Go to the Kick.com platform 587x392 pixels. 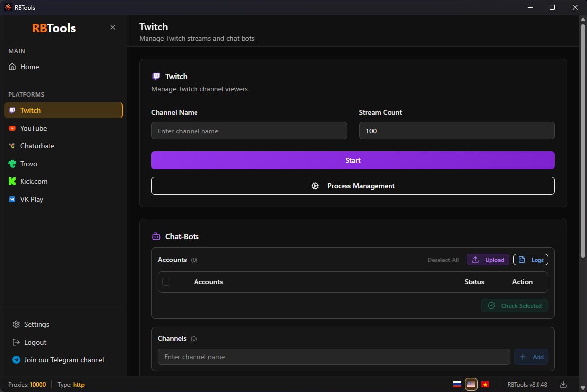(34, 181)
